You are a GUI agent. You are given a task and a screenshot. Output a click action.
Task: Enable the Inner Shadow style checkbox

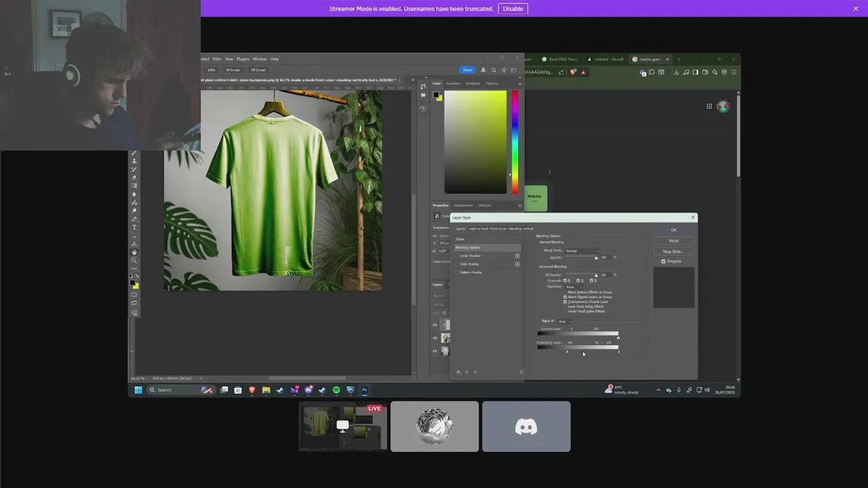point(457,256)
